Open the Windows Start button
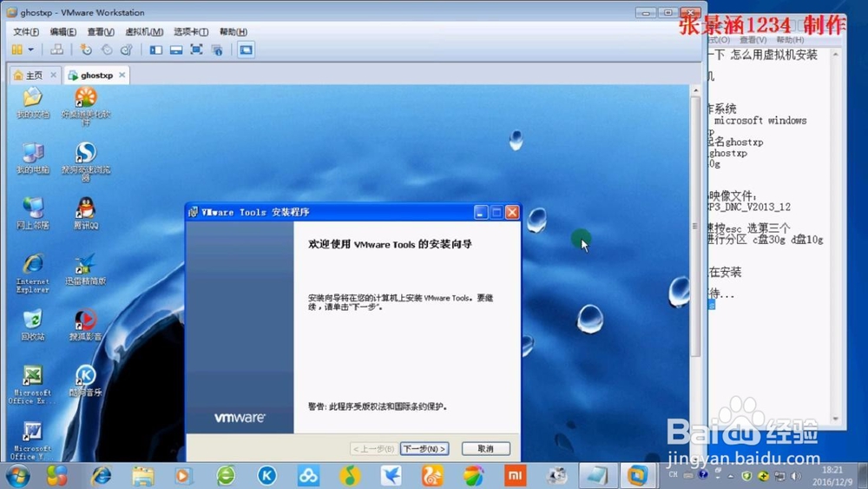868x489 pixels. point(17,476)
